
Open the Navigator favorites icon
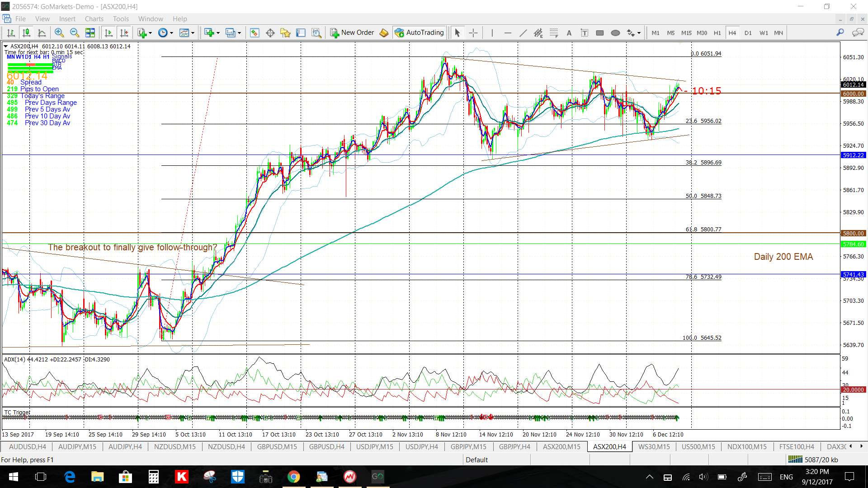[285, 33]
